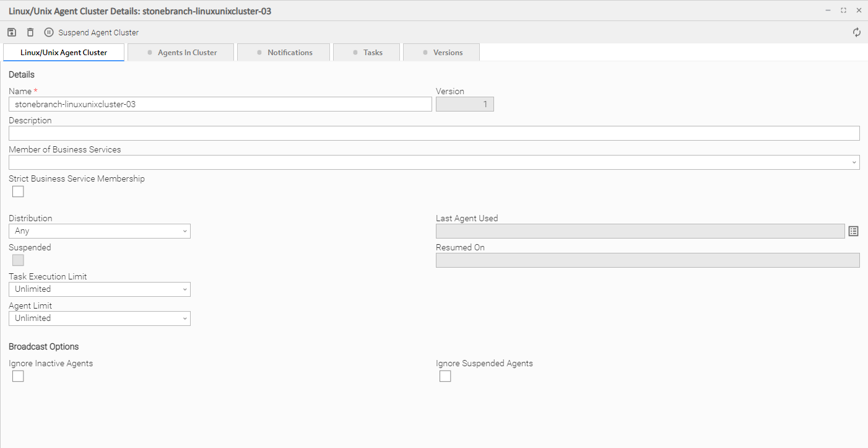Image resolution: width=868 pixels, height=448 pixels.
Task: Expand the Task Execution Limit dropdown
Action: (x=100, y=289)
